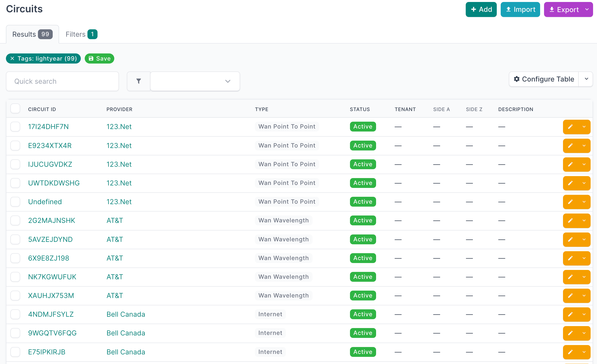
Task: Open circuit IJUCUGVDKZ link
Action: (x=50, y=164)
